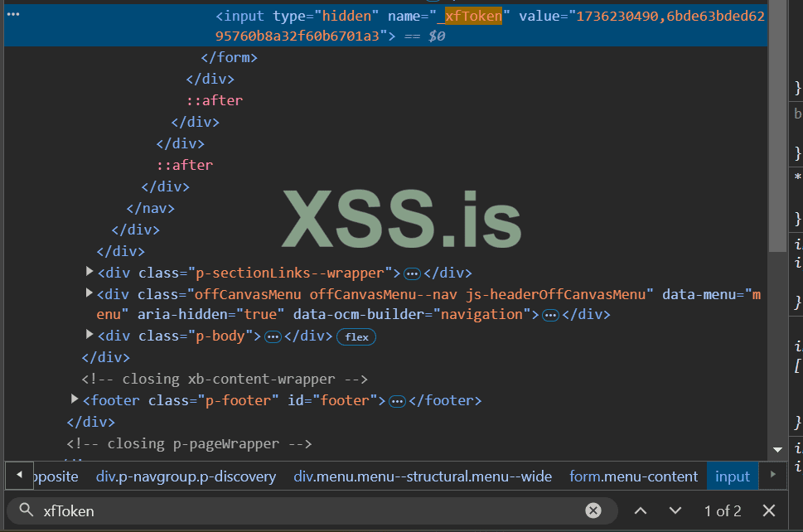
Task: Select comment 'closing xb-content-wrapper'
Action: click(225, 380)
